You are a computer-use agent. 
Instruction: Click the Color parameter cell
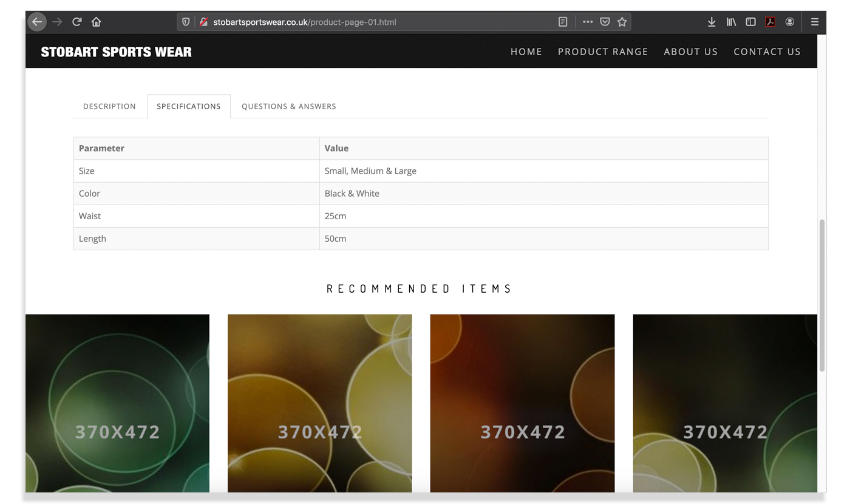(x=197, y=193)
